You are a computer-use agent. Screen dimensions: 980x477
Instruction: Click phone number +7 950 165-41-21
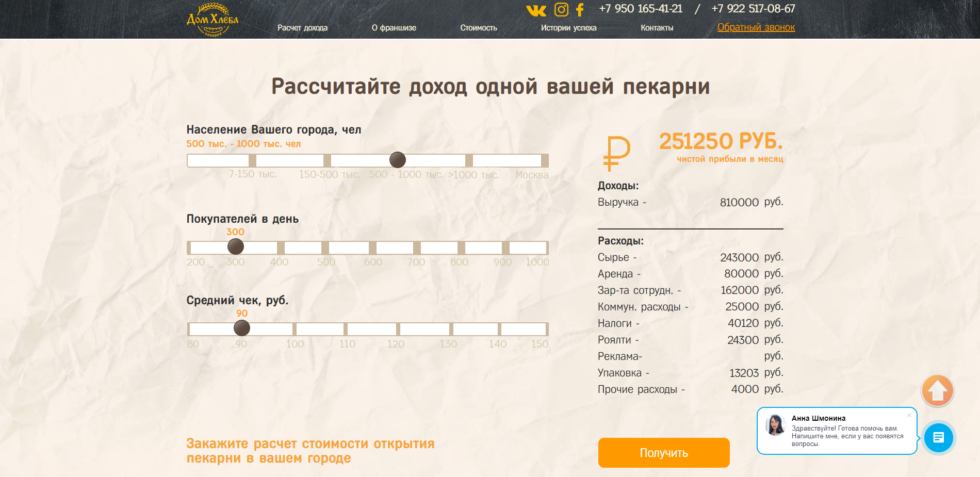pyautogui.click(x=641, y=9)
